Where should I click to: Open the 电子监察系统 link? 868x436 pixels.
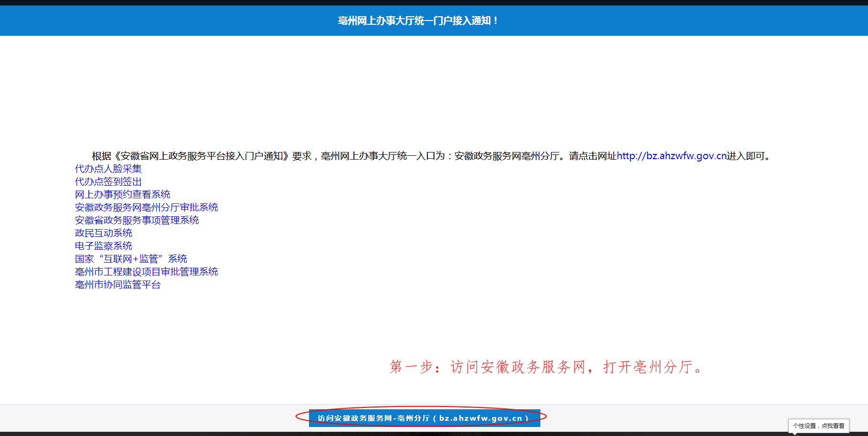pyautogui.click(x=103, y=246)
